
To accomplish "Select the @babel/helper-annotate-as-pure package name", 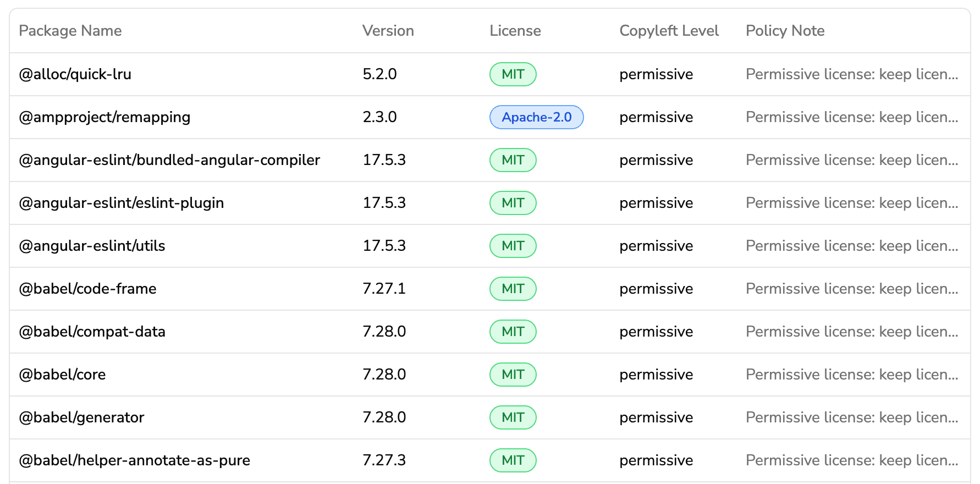I will point(134,460).
